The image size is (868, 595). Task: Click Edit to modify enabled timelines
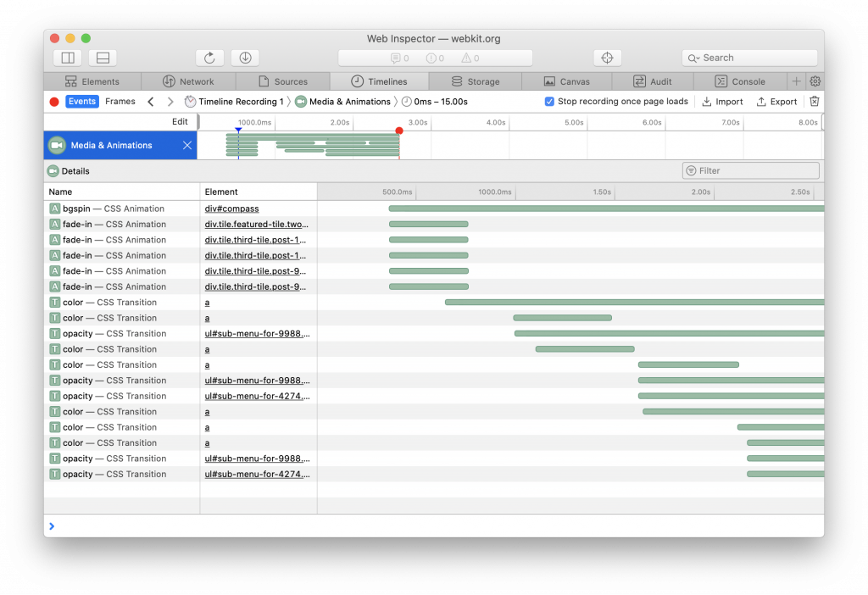pos(180,121)
